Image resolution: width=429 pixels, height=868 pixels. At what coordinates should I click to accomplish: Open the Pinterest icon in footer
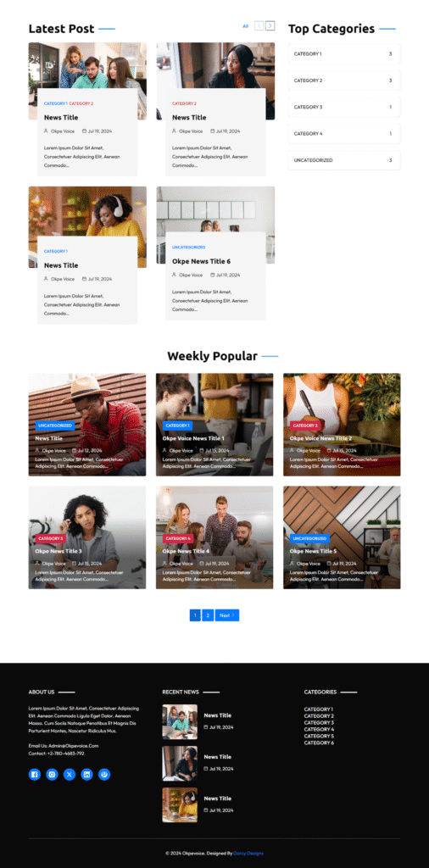[104, 775]
